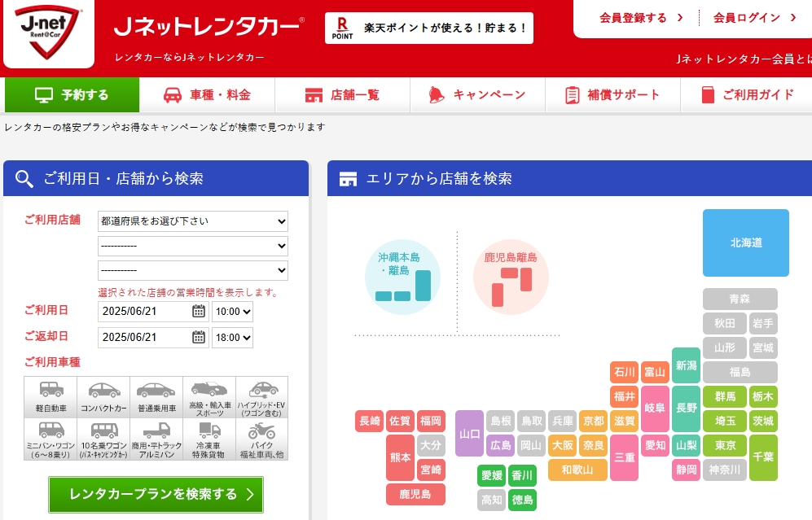Select 福岡 on the area map
The image size is (812, 520).
(431, 421)
